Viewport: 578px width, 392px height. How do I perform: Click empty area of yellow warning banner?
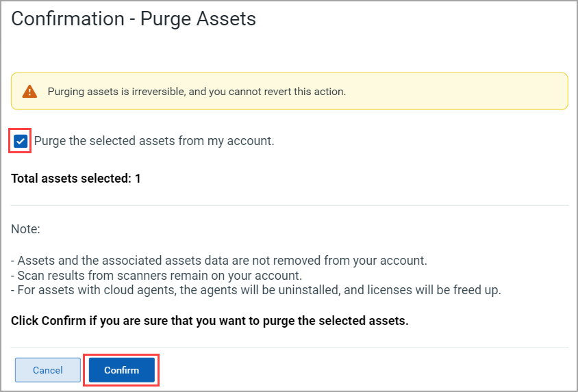pyautogui.click(x=457, y=91)
